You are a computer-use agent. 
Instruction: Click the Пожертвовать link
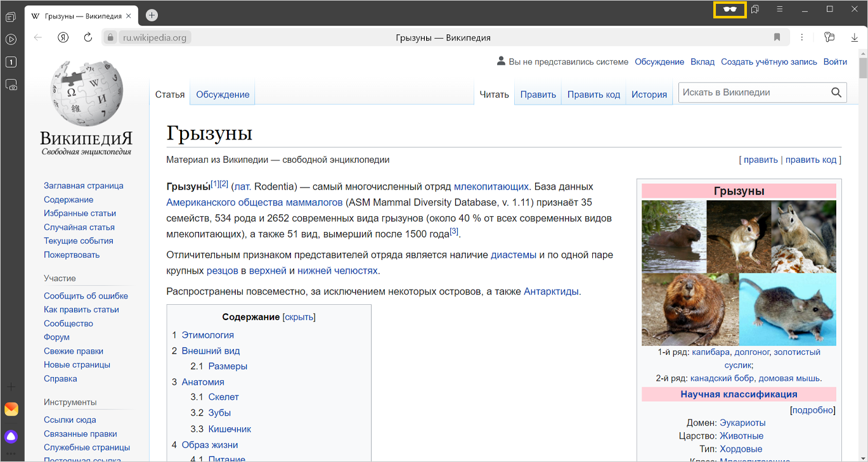click(x=72, y=255)
